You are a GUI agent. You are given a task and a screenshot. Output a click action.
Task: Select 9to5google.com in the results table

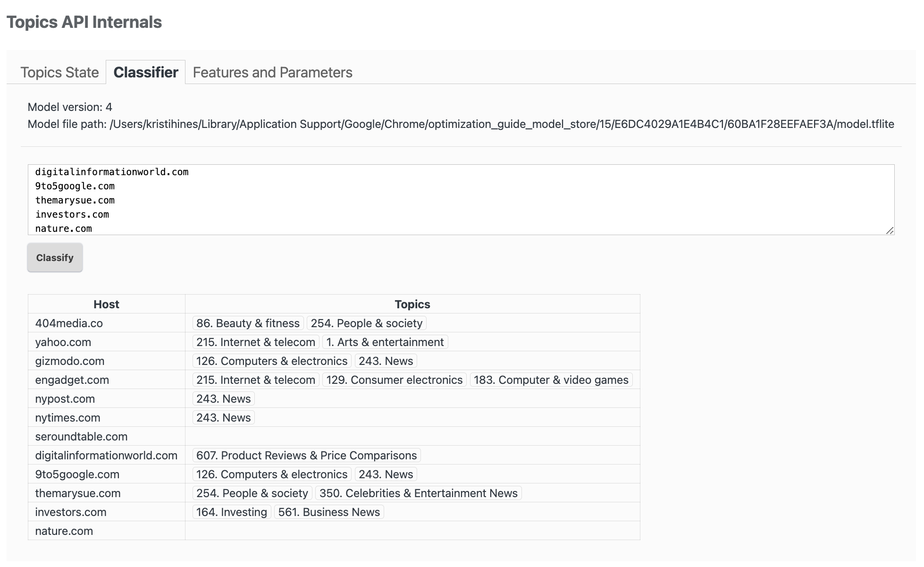[x=106, y=474]
